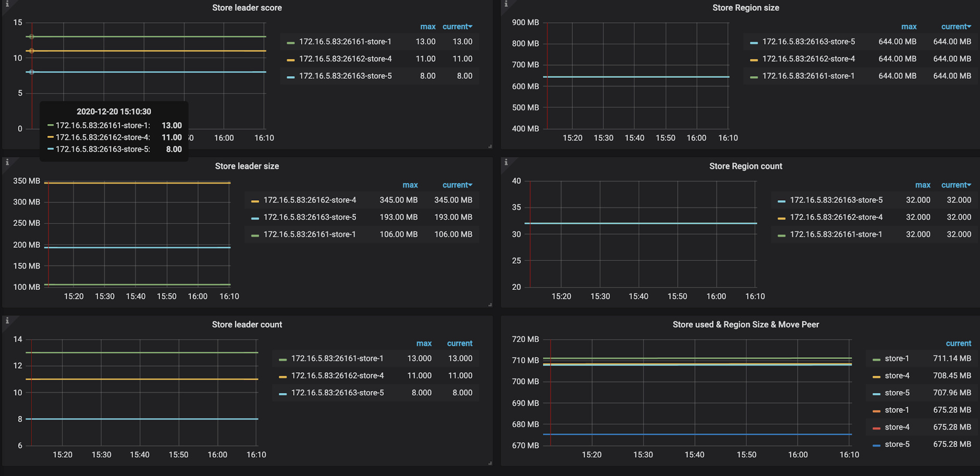Click blue store-5 color swatch in Store used legend
This screenshot has width=980, height=476.
tap(876, 445)
